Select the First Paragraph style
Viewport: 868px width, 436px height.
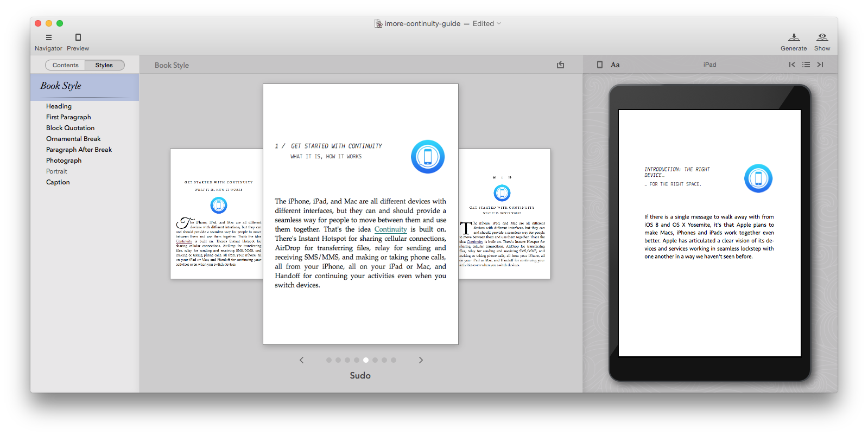click(68, 117)
